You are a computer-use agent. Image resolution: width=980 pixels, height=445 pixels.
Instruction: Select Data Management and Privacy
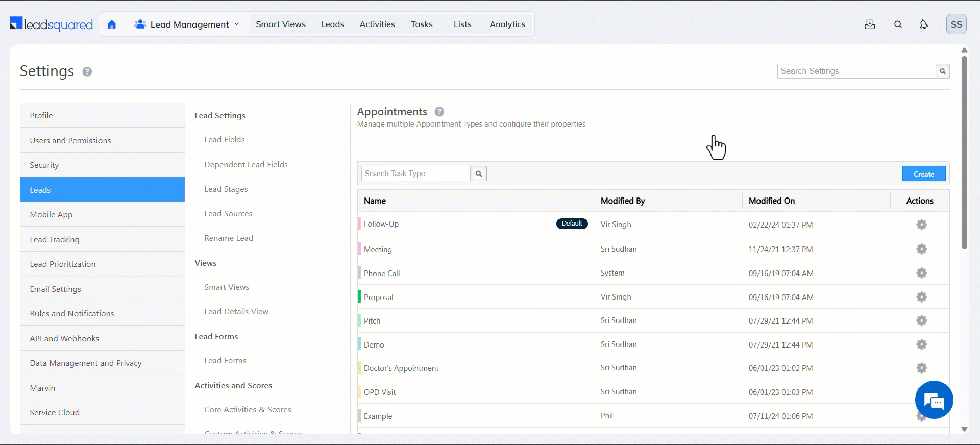click(x=103, y=363)
